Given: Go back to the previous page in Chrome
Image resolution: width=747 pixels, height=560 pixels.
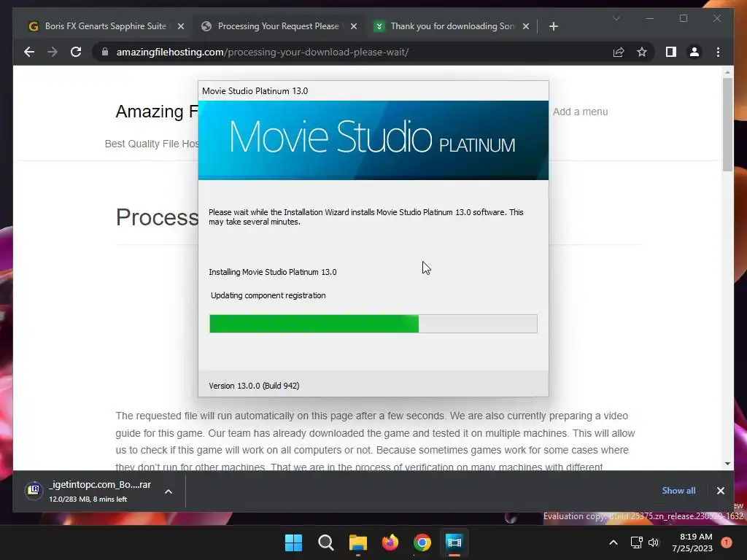Looking at the screenshot, I should 29,52.
